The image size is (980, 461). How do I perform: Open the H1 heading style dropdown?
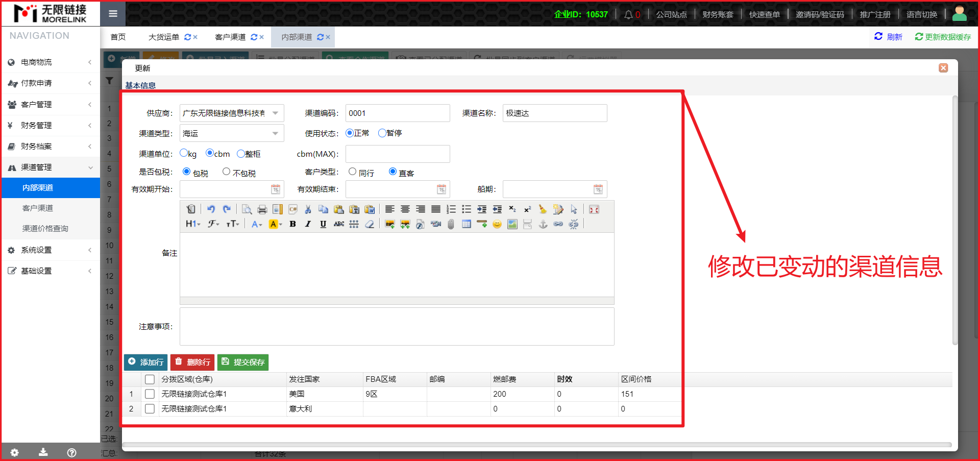pos(193,224)
